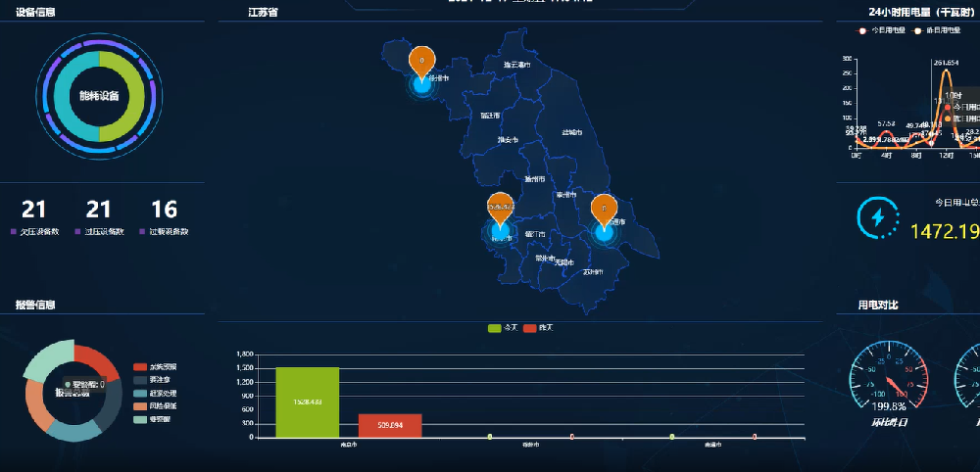Click the lightning bolt electricity icon
The height and width of the screenshot is (472, 980).
click(877, 218)
